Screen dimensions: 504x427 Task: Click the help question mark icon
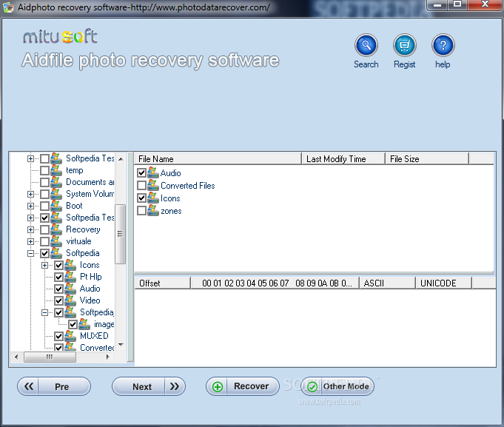point(443,45)
